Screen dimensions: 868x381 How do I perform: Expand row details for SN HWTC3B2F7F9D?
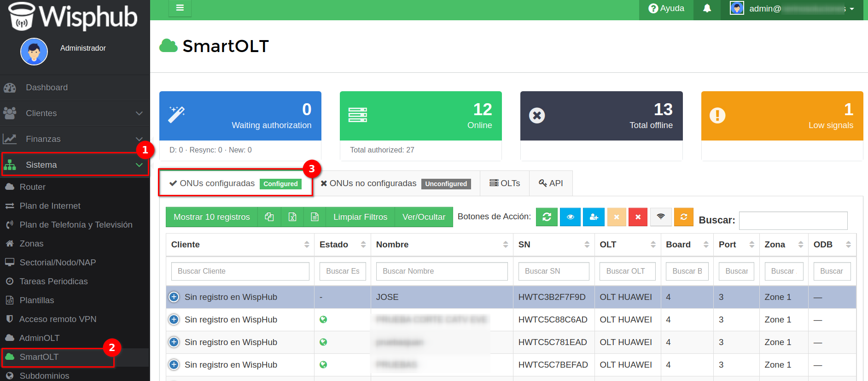click(x=174, y=297)
